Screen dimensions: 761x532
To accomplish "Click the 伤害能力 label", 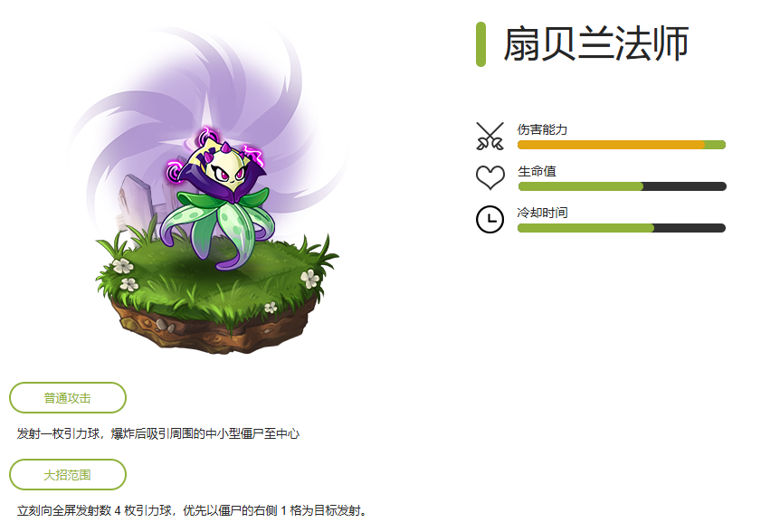I will 542,129.
